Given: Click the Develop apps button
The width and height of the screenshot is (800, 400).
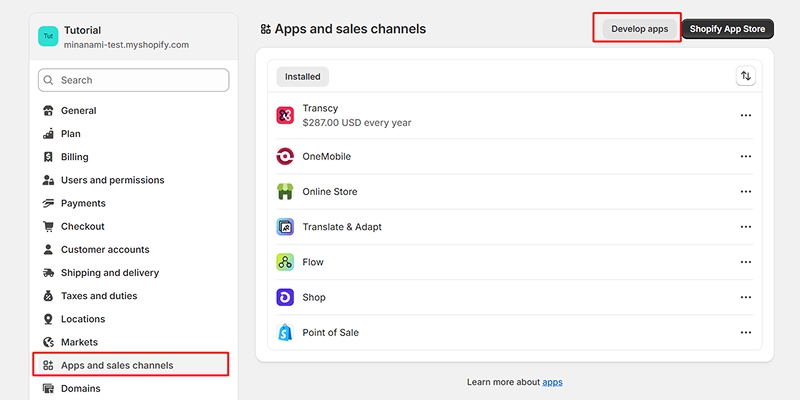Looking at the screenshot, I should click(640, 29).
